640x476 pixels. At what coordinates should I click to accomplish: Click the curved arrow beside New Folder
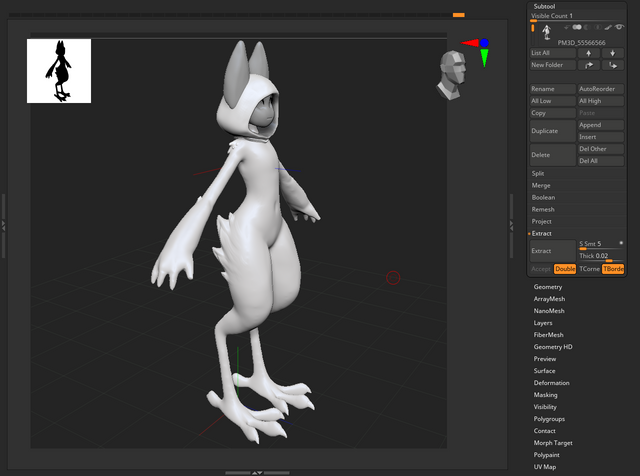click(x=588, y=65)
